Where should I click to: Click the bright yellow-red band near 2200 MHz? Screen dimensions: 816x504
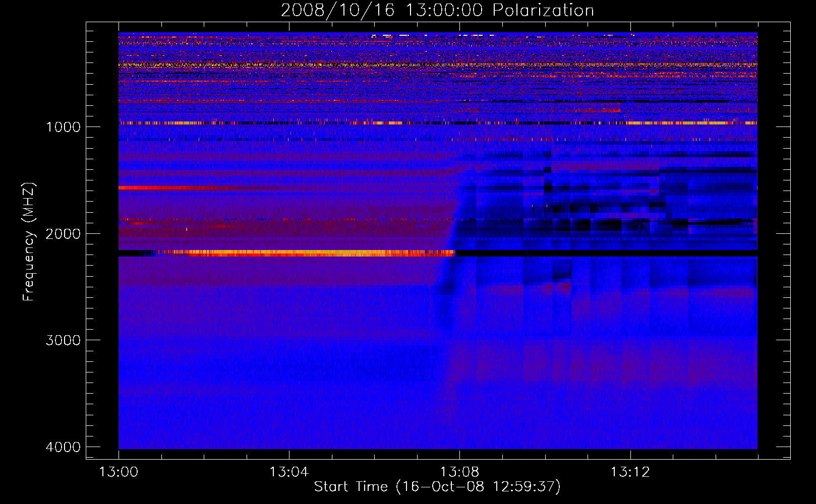tap(308, 253)
